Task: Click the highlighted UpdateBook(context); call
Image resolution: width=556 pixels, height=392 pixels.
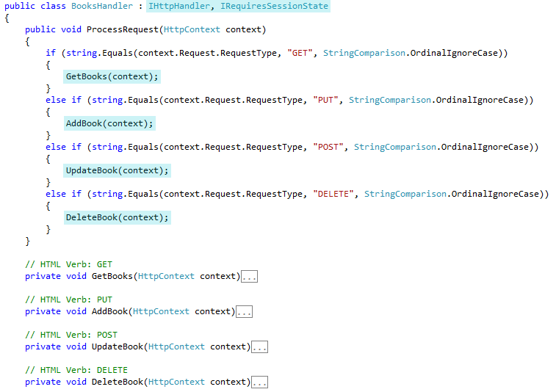Action: pyautogui.click(x=117, y=170)
